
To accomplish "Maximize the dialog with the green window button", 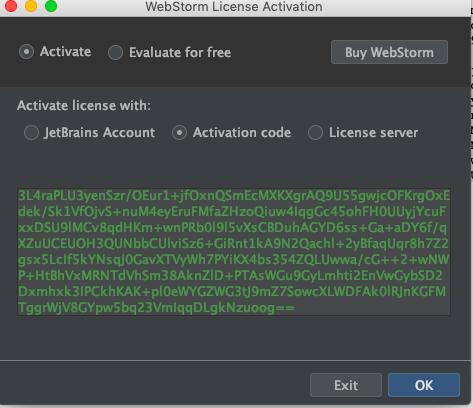I will (51, 6).
